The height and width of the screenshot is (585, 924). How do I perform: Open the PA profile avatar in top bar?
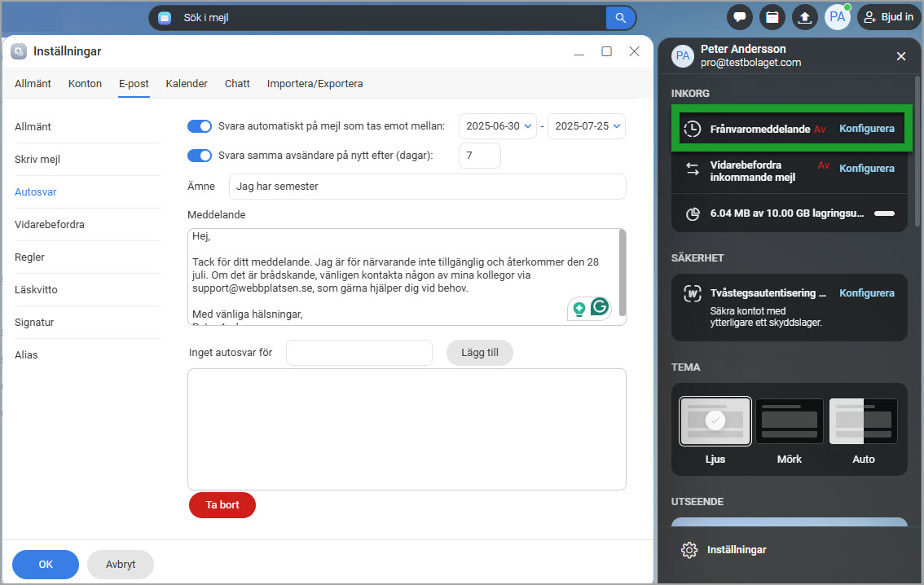click(x=838, y=17)
